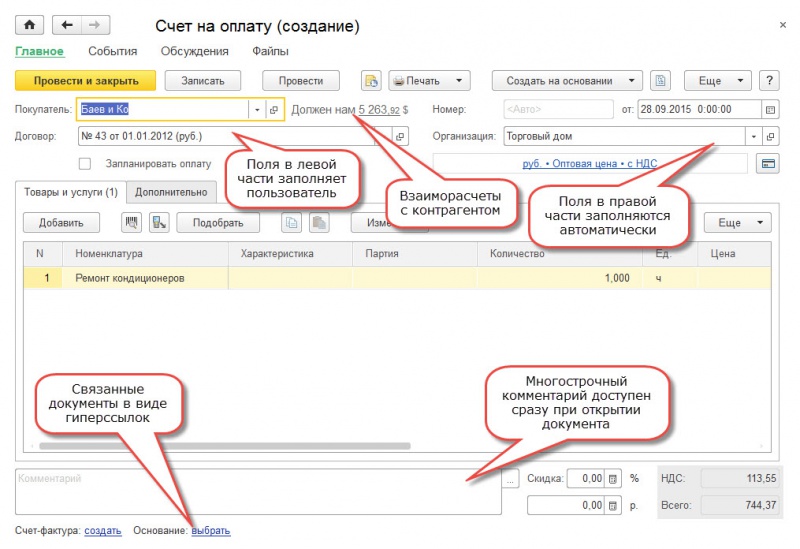Open the Покупатель record with its open icon
The image size is (800, 549).
(x=274, y=109)
